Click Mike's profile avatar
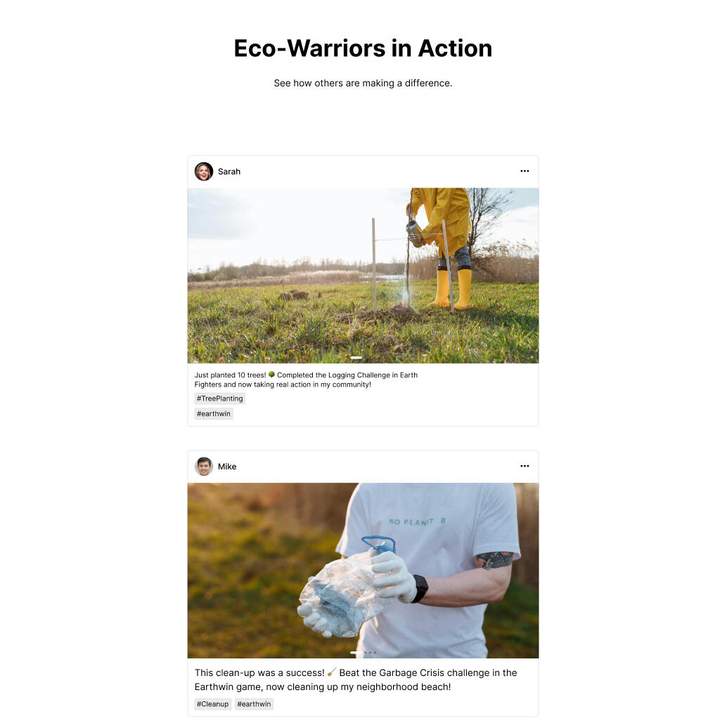Image resolution: width=727 pixels, height=728 pixels. 203,466
